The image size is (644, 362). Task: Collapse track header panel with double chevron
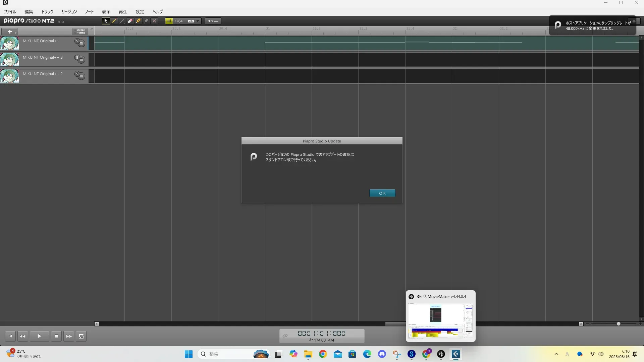[92, 29]
